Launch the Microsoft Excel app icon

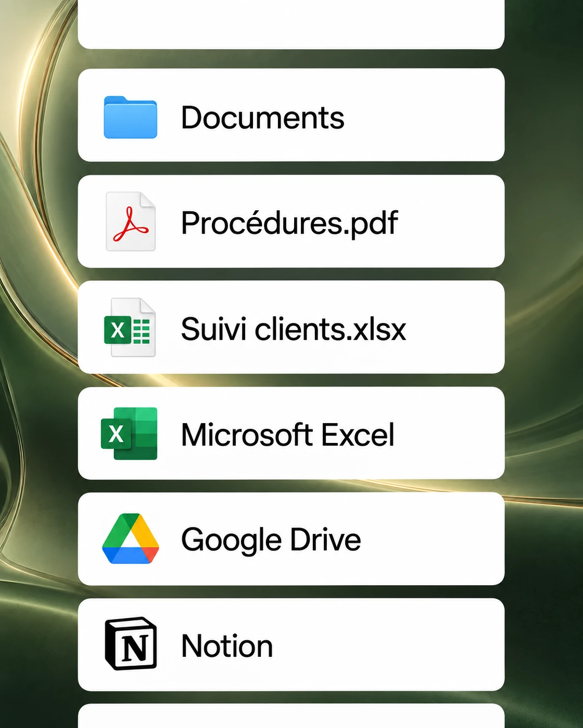[x=129, y=434]
